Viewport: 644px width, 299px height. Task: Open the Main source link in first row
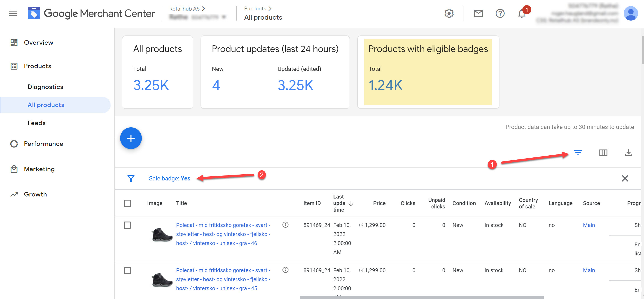pyautogui.click(x=589, y=225)
